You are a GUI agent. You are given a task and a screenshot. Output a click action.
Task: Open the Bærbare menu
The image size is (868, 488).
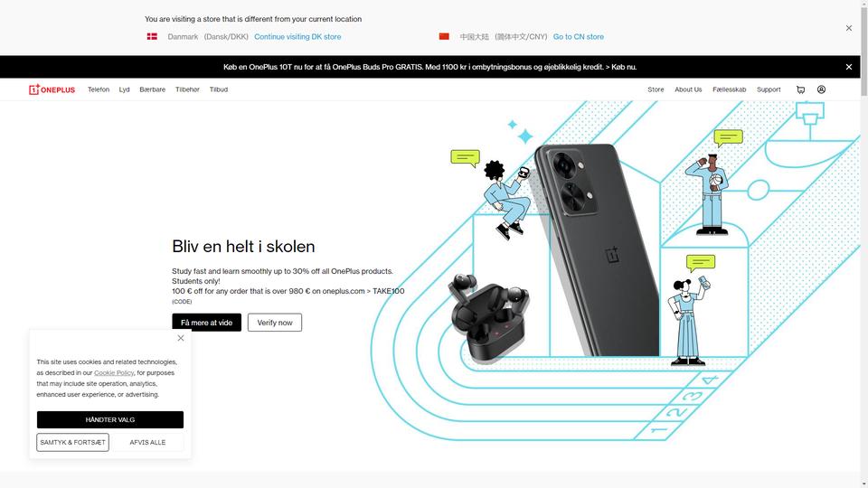[x=152, y=89]
